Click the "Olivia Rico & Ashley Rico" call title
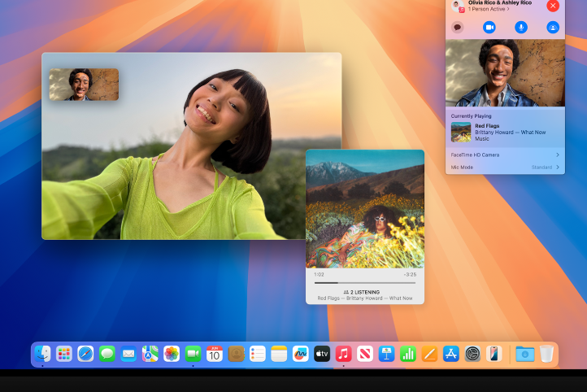This screenshot has height=392, width=587. pos(500,2)
